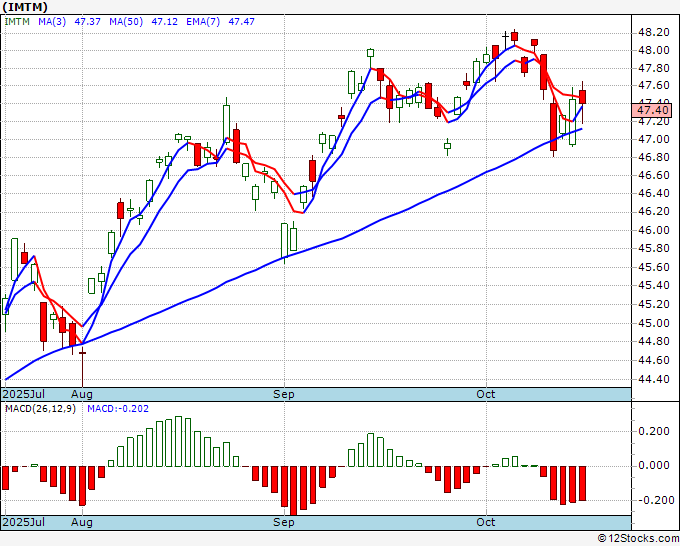Select the MA(3) value 47.37

[x=88, y=21]
